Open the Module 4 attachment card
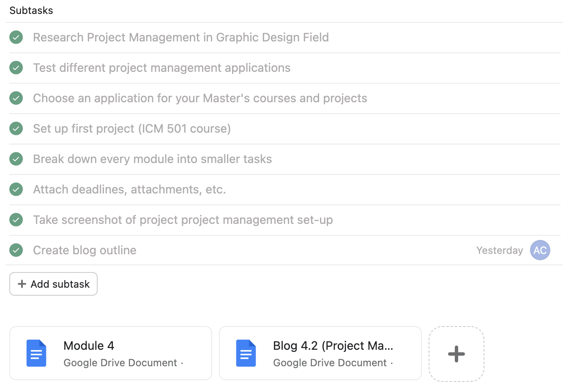The image size is (563, 392). click(110, 353)
